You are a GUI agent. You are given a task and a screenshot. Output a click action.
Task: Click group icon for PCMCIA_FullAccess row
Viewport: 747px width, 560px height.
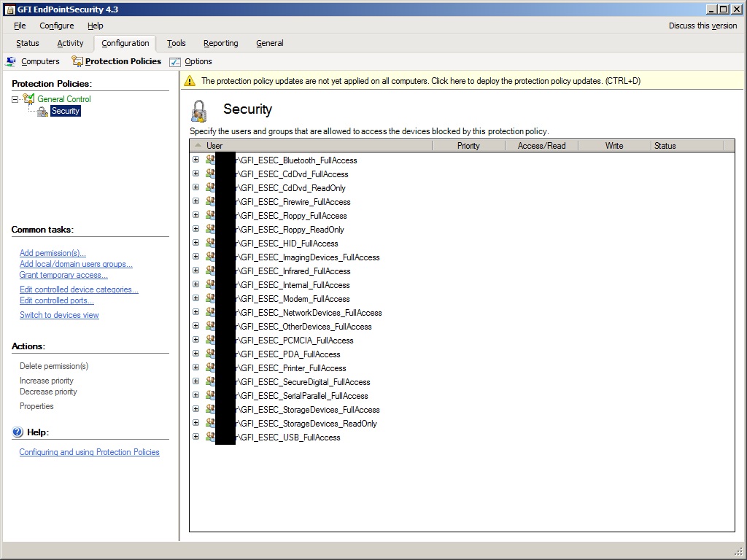[210, 340]
